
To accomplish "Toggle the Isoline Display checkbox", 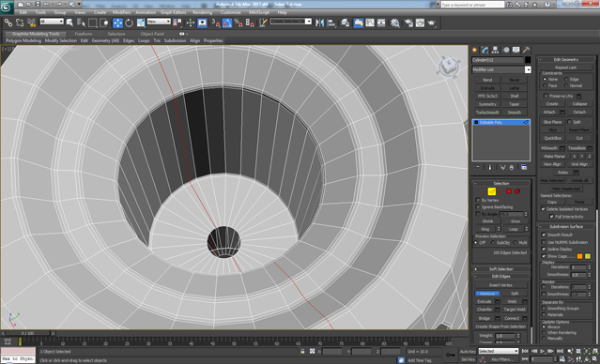I will [x=544, y=249].
